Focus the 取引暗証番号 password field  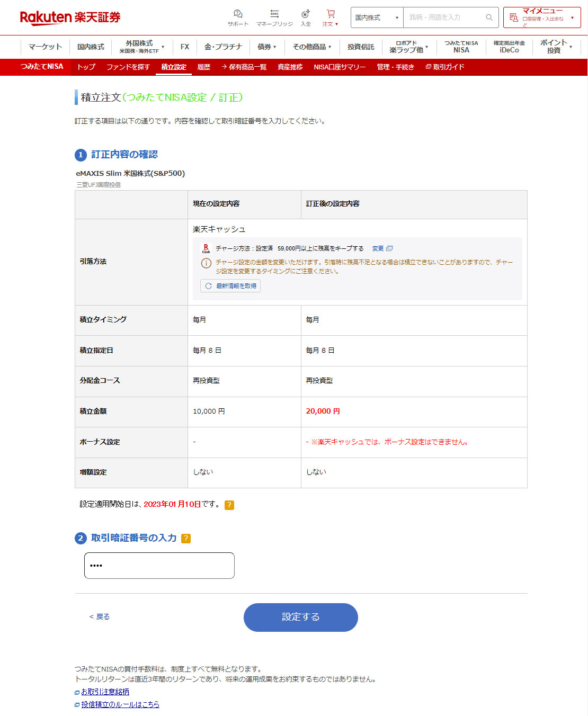pos(159,566)
